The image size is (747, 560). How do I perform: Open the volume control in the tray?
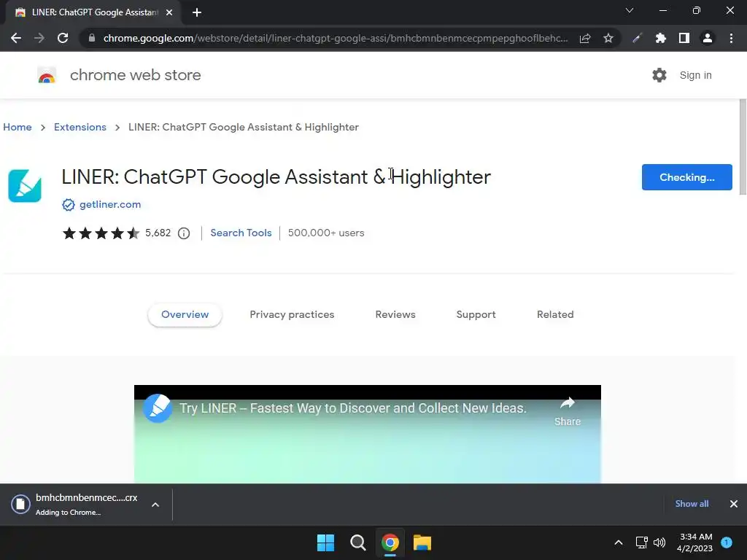pyautogui.click(x=659, y=542)
